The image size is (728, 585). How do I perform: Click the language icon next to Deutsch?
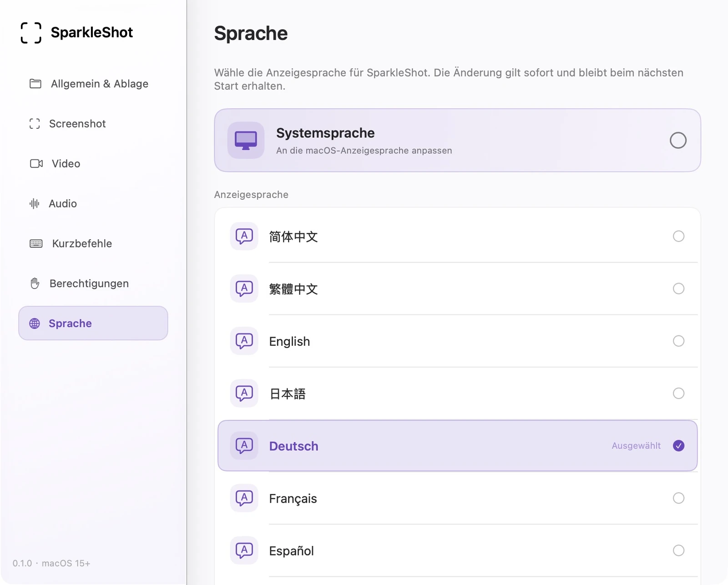tap(244, 445)
